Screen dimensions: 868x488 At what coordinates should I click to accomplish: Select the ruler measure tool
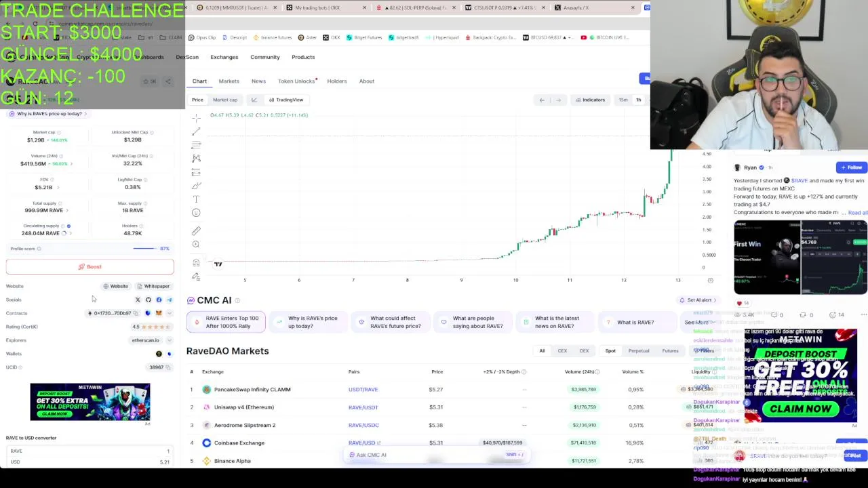(x=196, y=231)
